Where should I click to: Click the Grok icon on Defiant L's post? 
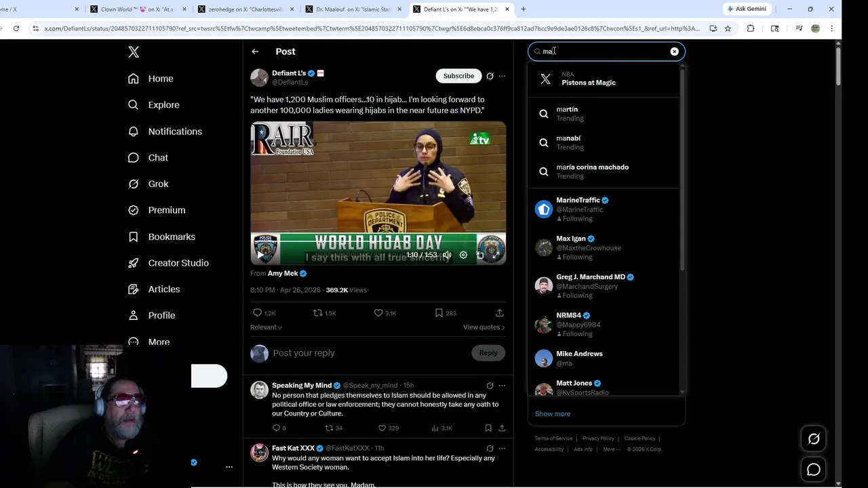point(490,76)
